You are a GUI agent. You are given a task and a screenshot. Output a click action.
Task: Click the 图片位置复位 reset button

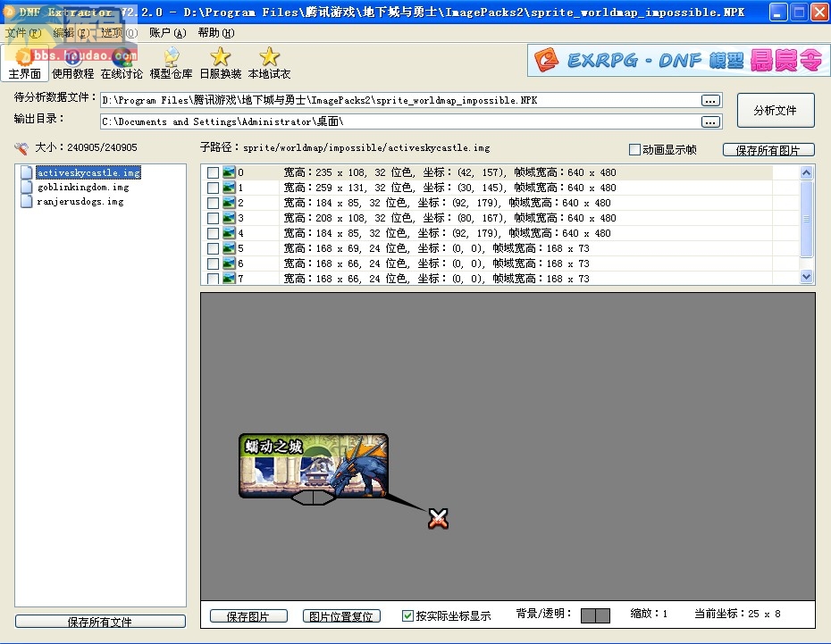tap(341, 616)
